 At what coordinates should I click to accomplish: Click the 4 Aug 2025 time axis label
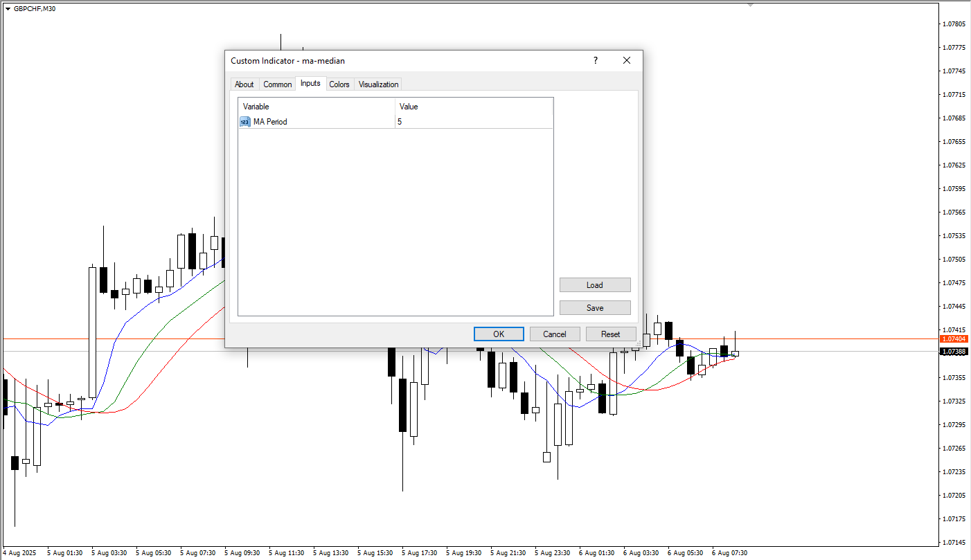[x=19, y=553]
